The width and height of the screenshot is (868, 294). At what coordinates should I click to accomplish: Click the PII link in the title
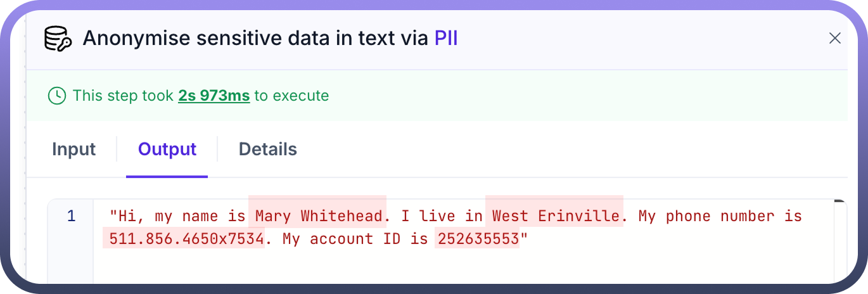(x=445, y=39)
